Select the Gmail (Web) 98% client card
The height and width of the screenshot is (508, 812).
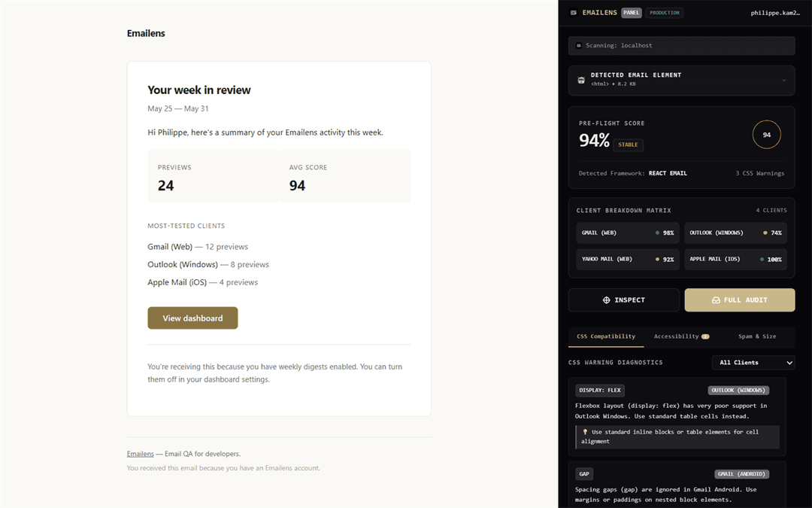(628, 233)
